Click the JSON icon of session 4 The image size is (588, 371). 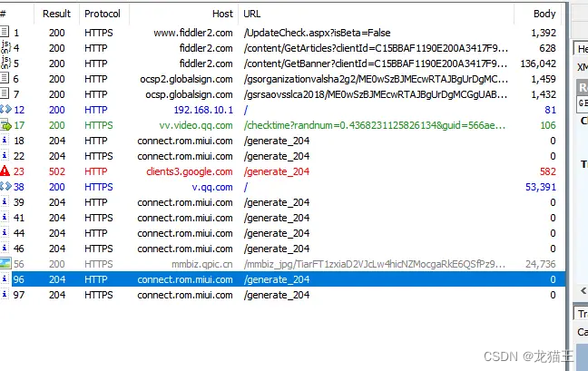(x=5, y=47)
